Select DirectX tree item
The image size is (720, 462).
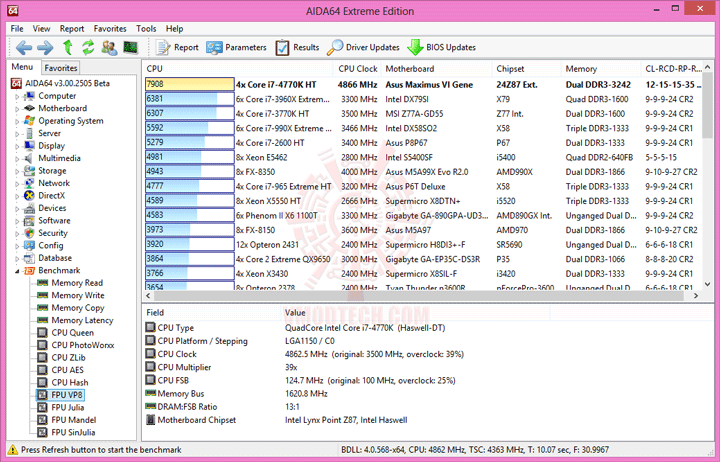coord(51,196)
